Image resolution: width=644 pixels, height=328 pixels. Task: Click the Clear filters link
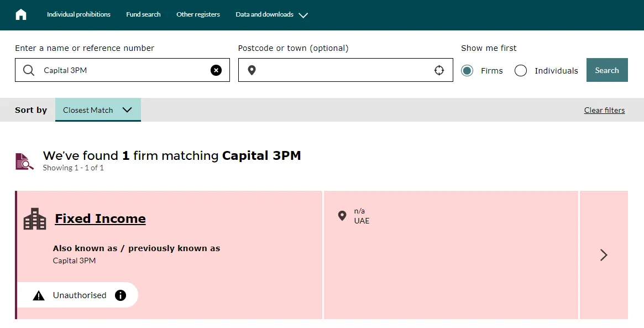pyautogui.click(x=605, y=110)
